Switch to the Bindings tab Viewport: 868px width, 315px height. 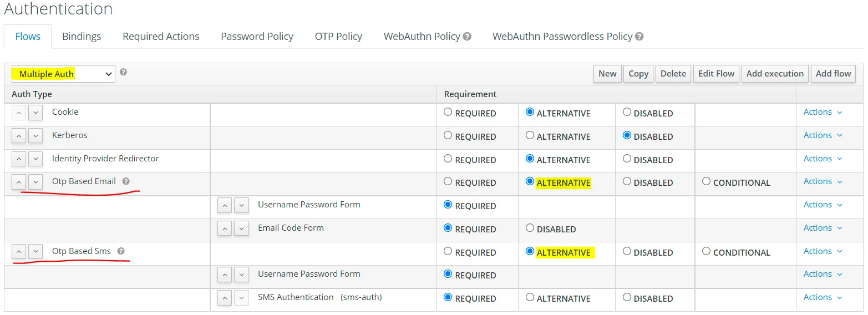coord(82,37)
